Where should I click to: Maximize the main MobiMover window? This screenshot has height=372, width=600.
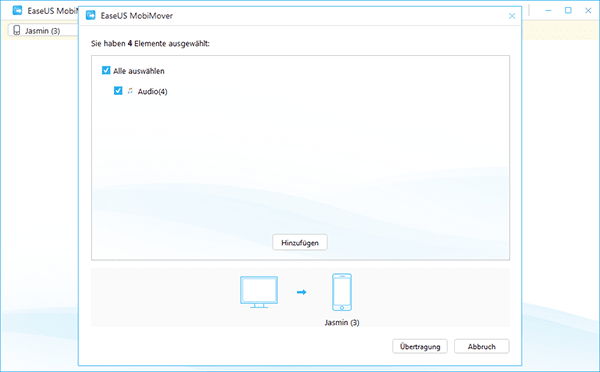[x=568, y=10]
